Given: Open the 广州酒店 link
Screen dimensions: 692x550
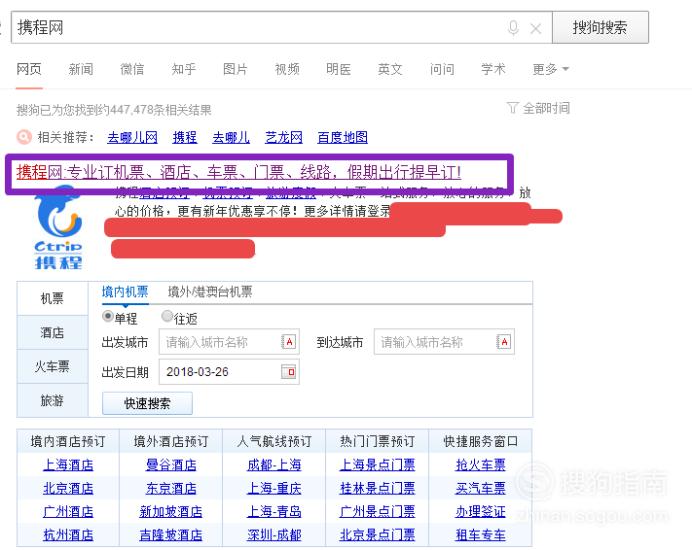Looking at the screenshot, I should click(x=68, y=512).
